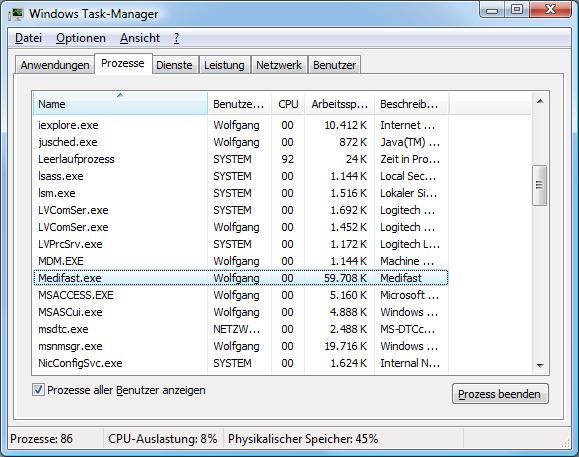The image size is (579, 457).
Task: Sort processes by the CPU column header
Action: [x=288, y=104]
